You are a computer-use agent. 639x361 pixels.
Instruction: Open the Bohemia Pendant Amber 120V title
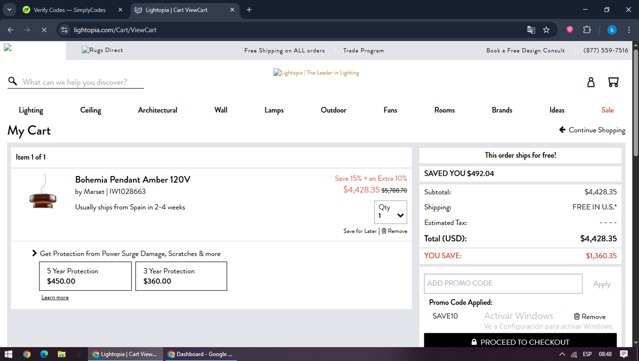click(132, 180)
